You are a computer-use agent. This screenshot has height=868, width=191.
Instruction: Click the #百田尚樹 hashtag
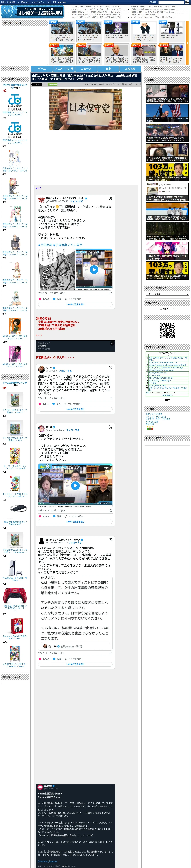pyautogui.click(x=45, y=245)
